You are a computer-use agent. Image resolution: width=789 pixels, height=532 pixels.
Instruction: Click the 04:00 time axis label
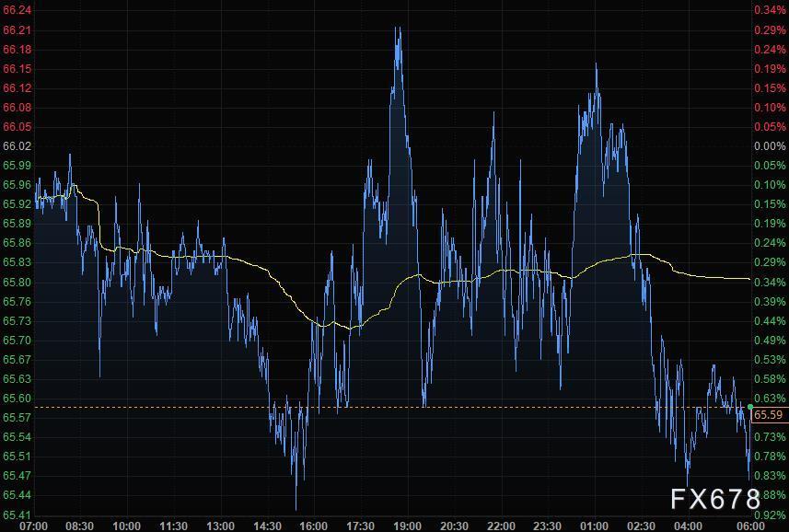tap(688, 526)
